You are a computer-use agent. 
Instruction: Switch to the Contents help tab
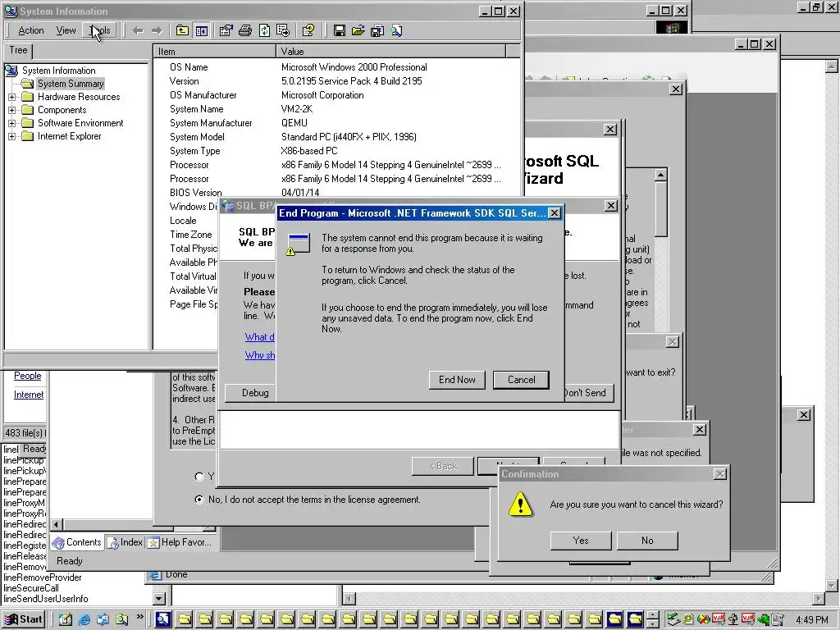point(76,542)
